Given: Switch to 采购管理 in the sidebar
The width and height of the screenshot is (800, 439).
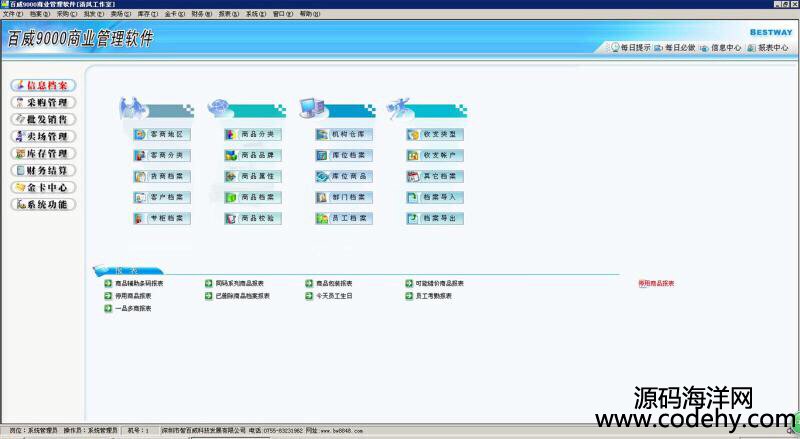Looking at the screenshot, I should click(x=43, y=103).
